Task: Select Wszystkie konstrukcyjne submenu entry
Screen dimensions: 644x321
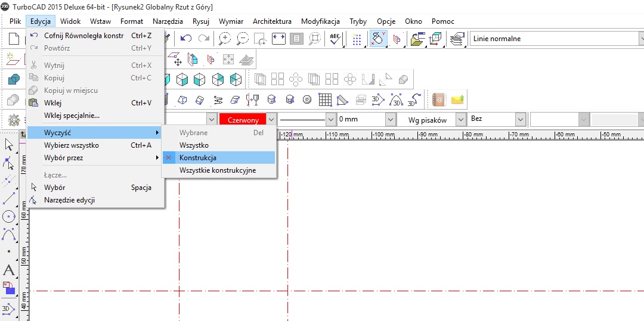Action: [218, 170]
